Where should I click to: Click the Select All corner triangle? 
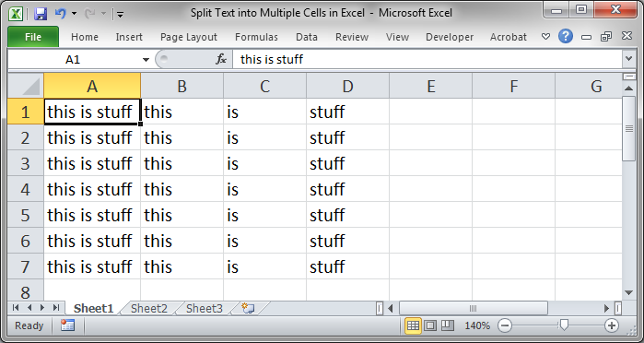[26, 86]
